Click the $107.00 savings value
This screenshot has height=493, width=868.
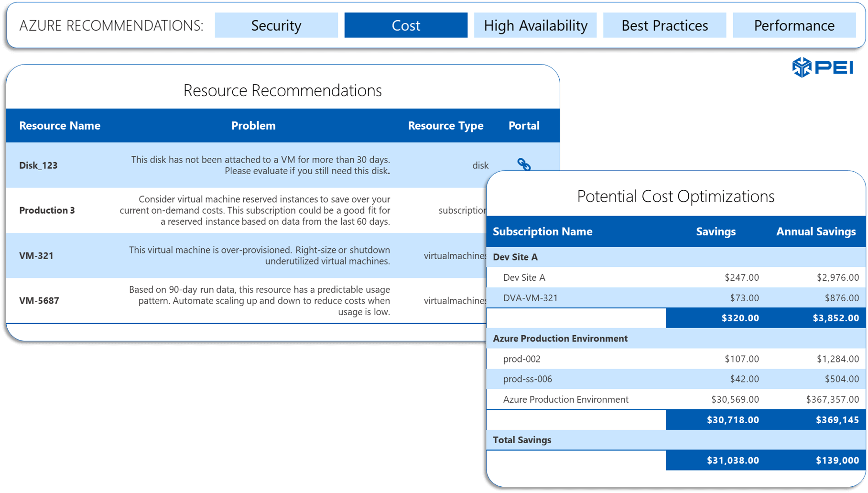click(x=741, y=359)
